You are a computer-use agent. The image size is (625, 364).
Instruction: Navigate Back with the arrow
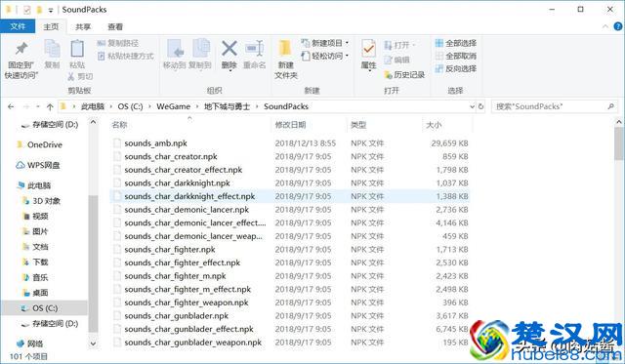tap(11, 106)
